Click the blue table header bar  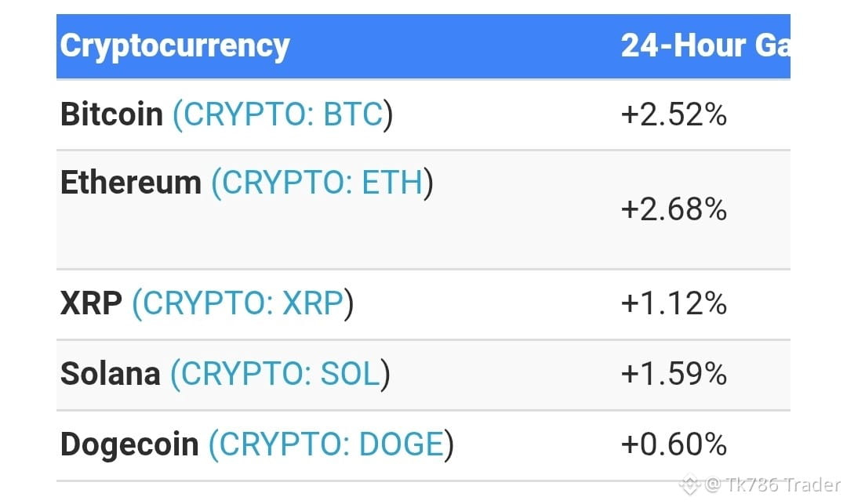[423, 46]
